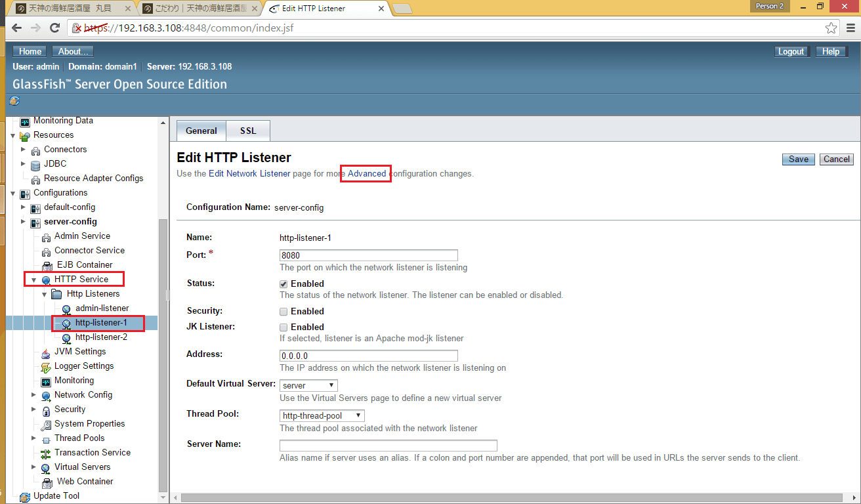Click the Http Listeners folder icon
This screenshot has height=504, width=861.
[57, 295]
